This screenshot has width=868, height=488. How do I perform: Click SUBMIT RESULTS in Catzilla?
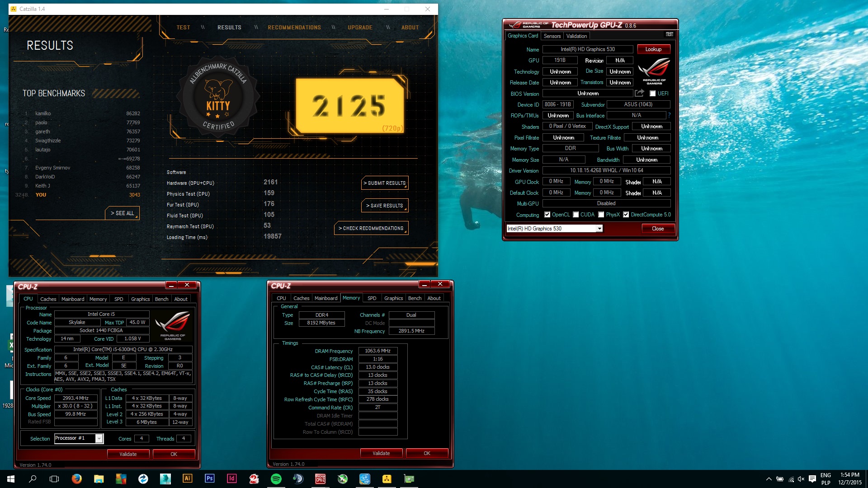[x=385, y=183]
